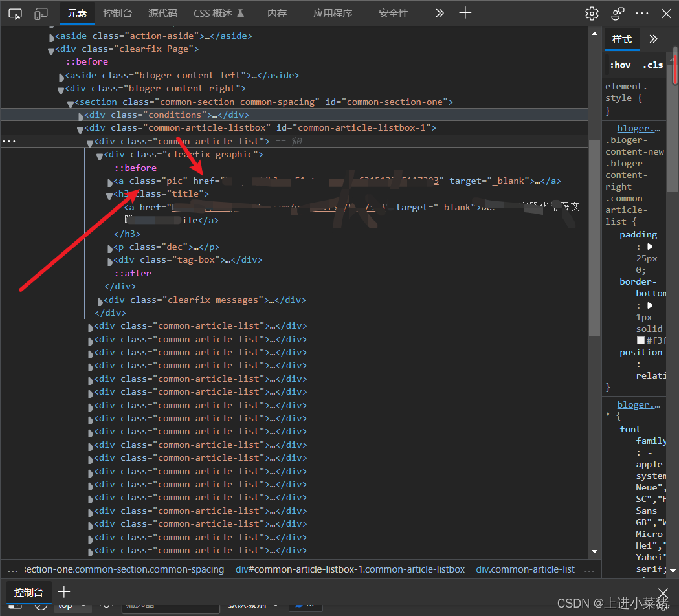679x616 pixels.
Task: Show more DevTools tabs with the chevron
Action: pyautogui.click(x=440, y=13)
